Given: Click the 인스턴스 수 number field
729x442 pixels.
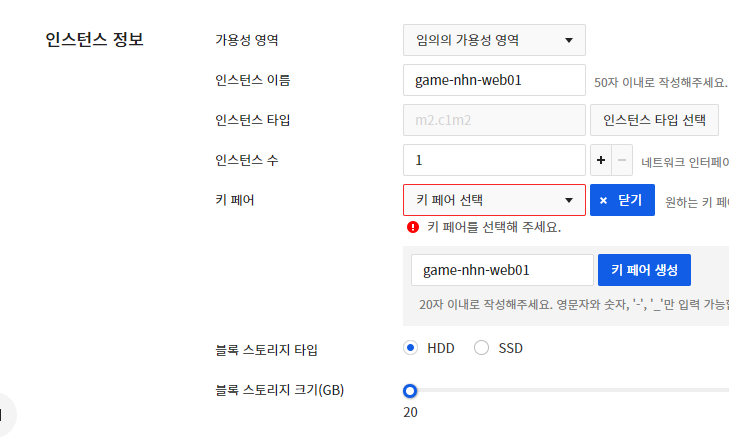Looking at the screenshot, I should [x=494, y=160].
